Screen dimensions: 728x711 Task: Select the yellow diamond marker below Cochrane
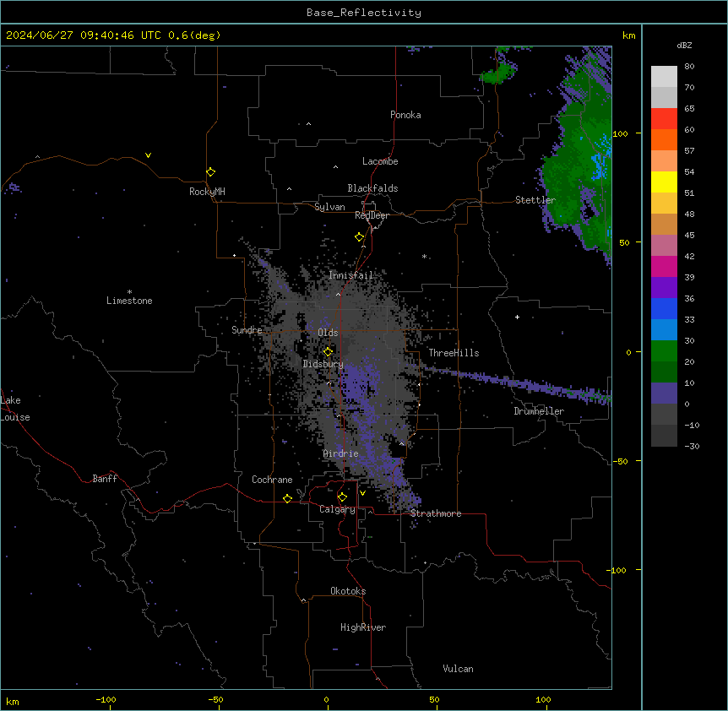(287, 498)
